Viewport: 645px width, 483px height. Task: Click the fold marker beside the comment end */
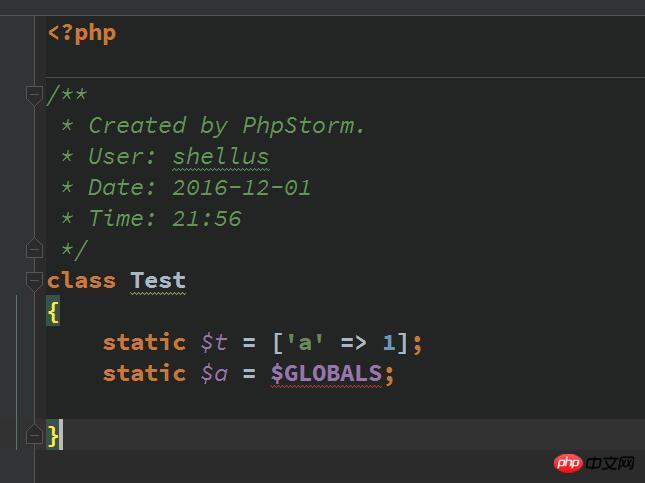[x=34, y=248]
